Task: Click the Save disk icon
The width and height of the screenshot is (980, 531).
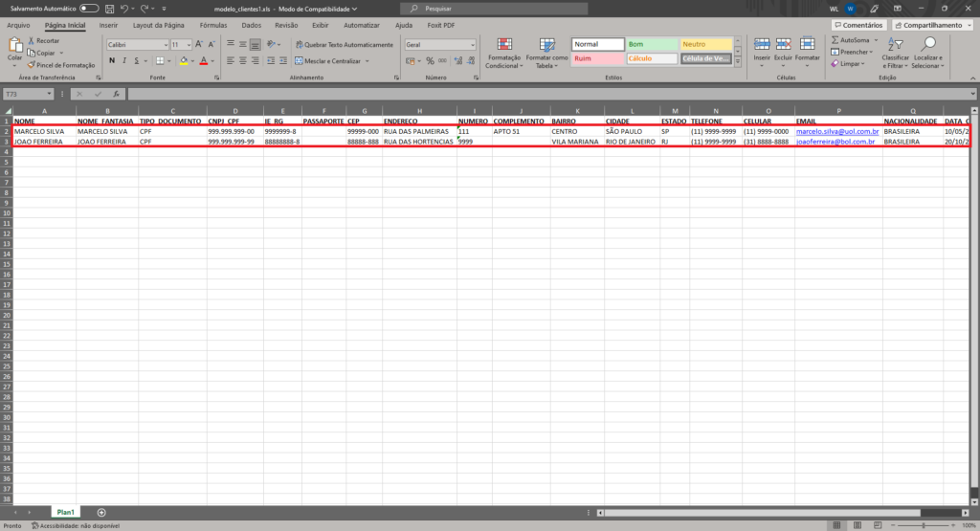Action: pyautogui.click(x=110, y=9)
